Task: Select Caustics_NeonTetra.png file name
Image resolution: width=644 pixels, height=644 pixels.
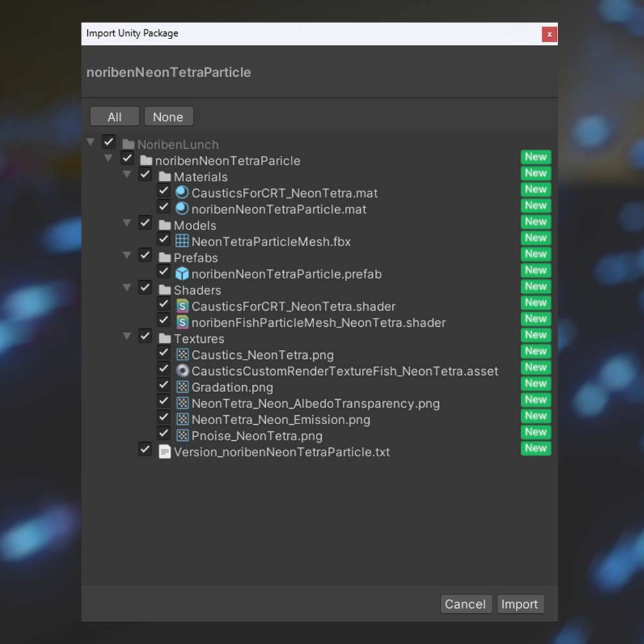Action: point(263,355)
